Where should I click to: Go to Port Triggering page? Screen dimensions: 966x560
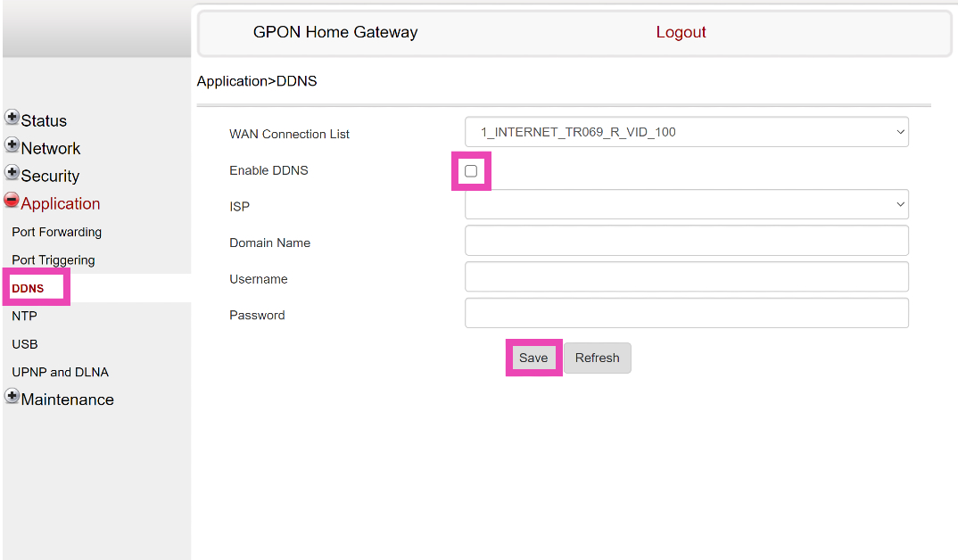click(x=54, y=260)
